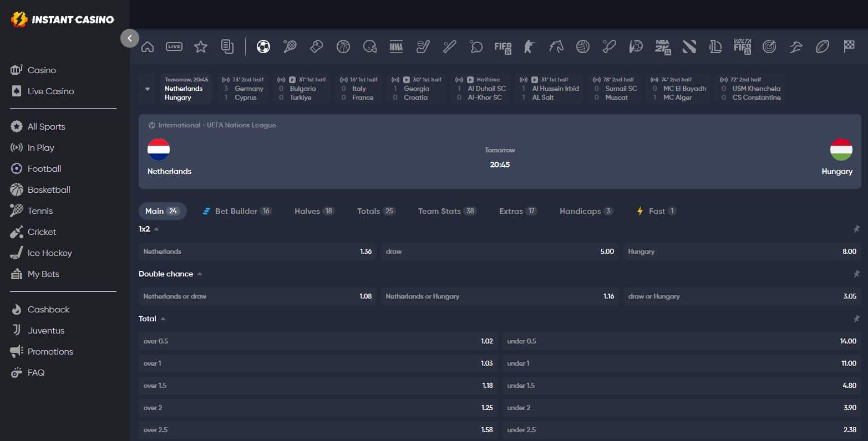The width and height of the screenshot is (868, 441).
Task: Select the football soccer ball icon
Action: click(x=263, y=47)
